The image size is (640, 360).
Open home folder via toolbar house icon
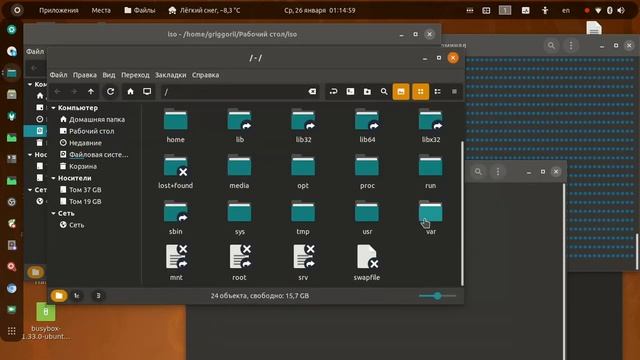(130, 92)
